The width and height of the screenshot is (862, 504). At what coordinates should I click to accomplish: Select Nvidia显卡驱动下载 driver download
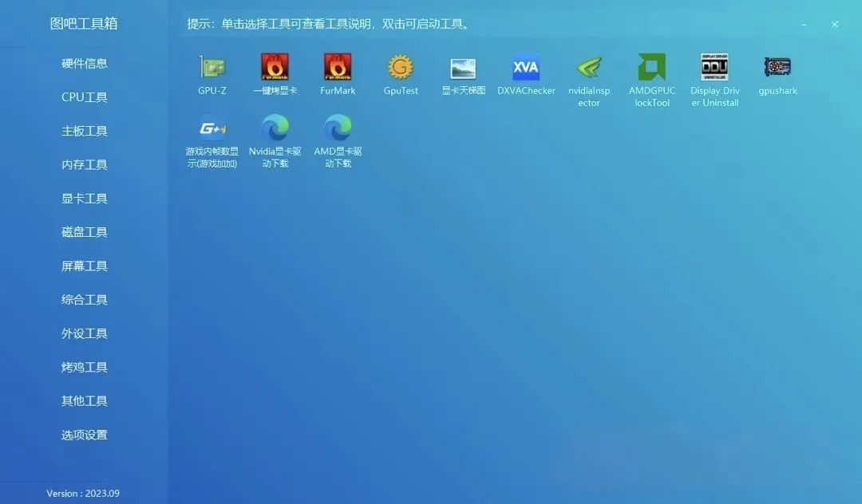point(275,136)
